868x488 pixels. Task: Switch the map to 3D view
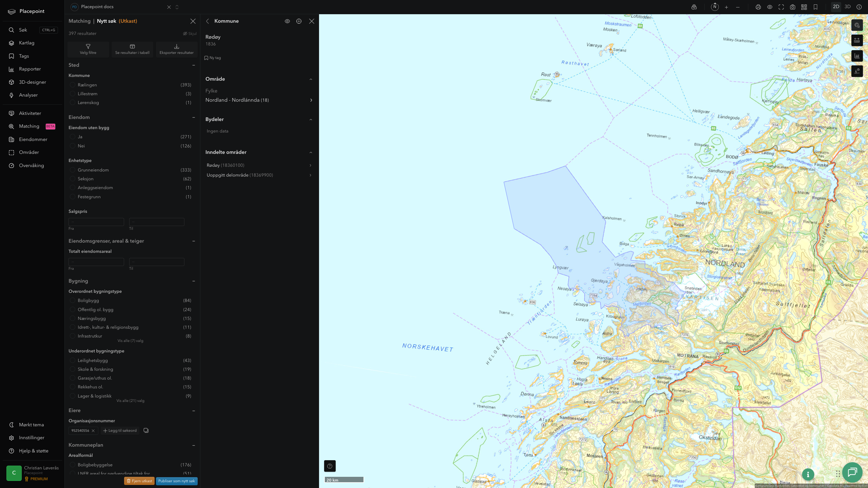click(x=848, y=7)
